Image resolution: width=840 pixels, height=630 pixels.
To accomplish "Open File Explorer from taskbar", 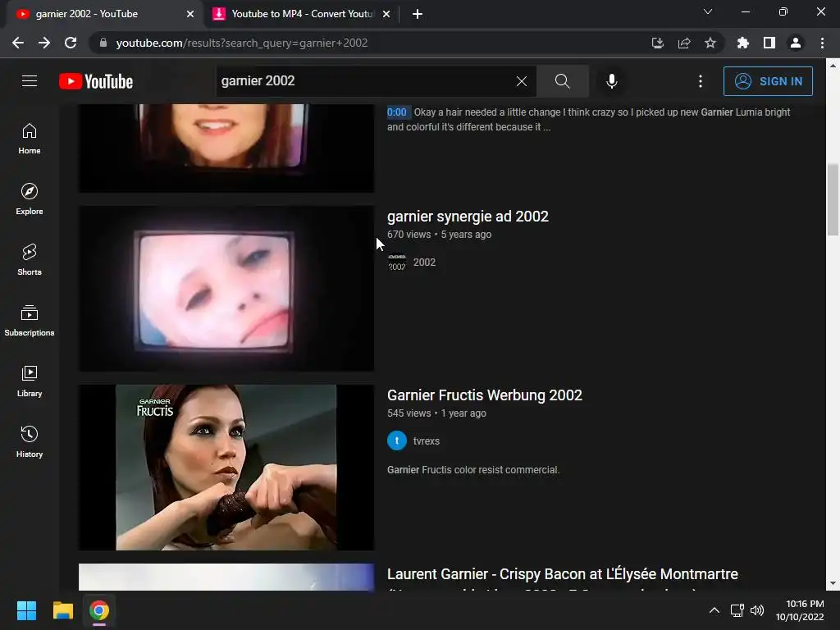I will [62, 610].
